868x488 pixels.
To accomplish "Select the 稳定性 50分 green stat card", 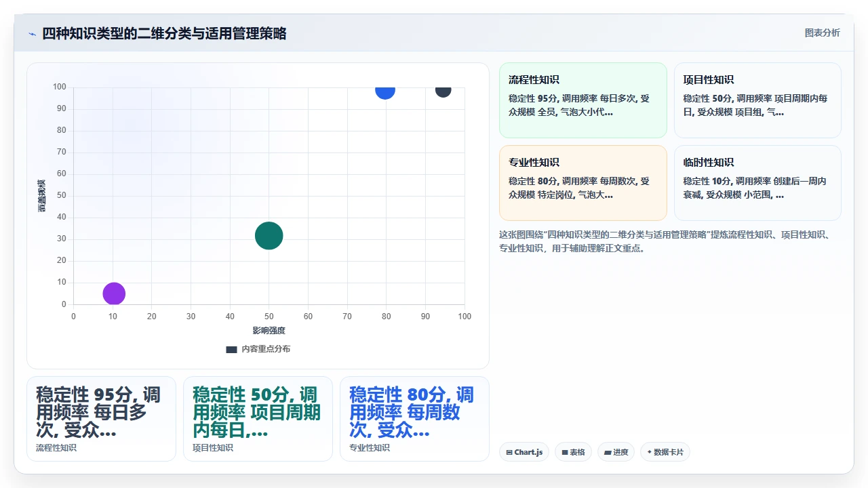I will point(258,419).
